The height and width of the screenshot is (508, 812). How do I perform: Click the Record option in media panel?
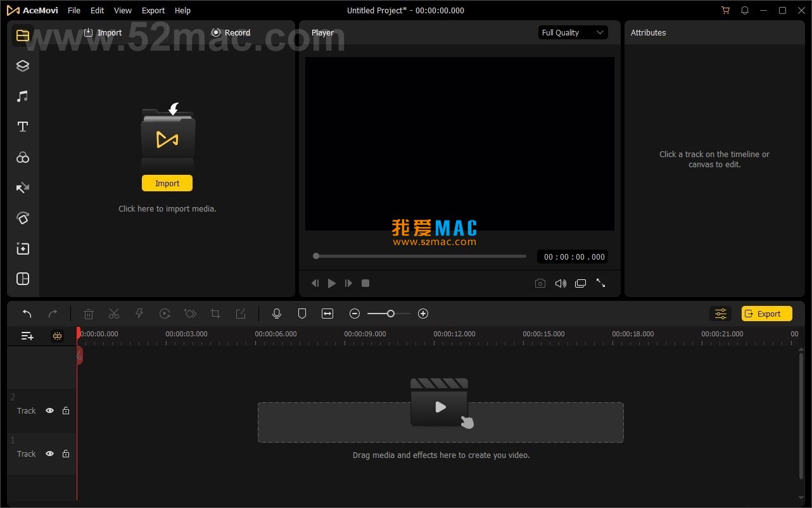point(231,32)
